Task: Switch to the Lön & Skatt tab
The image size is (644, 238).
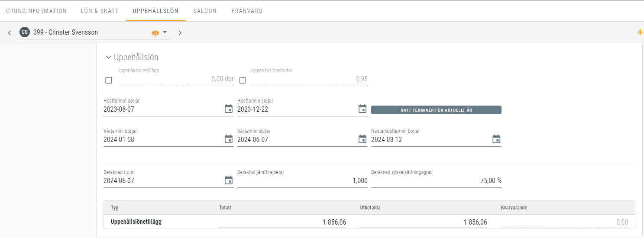Action: pyautogui.click(x=100, y=11)
